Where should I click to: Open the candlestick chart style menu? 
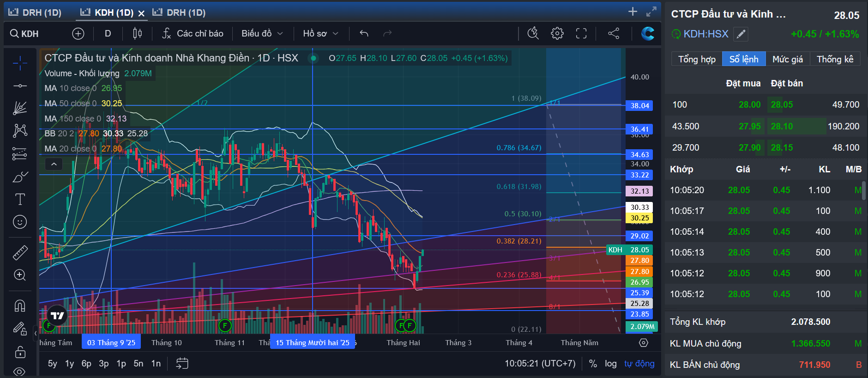pos(137,34)
